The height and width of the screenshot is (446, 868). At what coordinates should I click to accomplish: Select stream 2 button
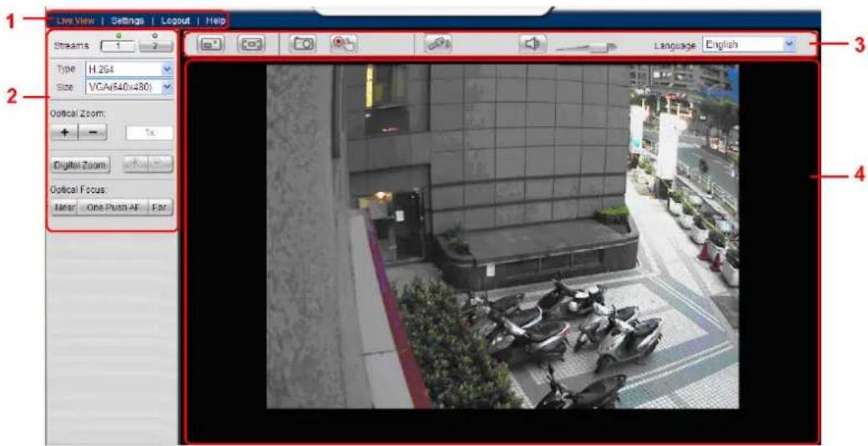[155, 47]
